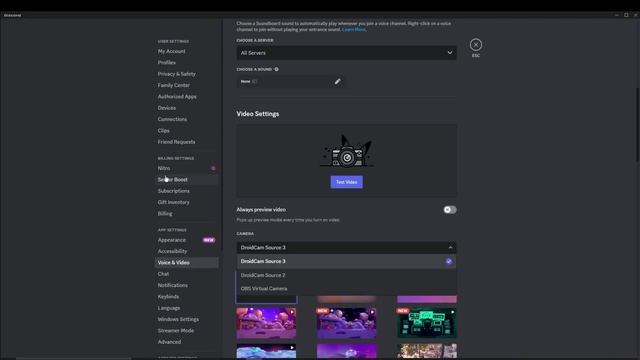Follow the Learn More link
The image size is (640, 360).
(x=354, y=29)
